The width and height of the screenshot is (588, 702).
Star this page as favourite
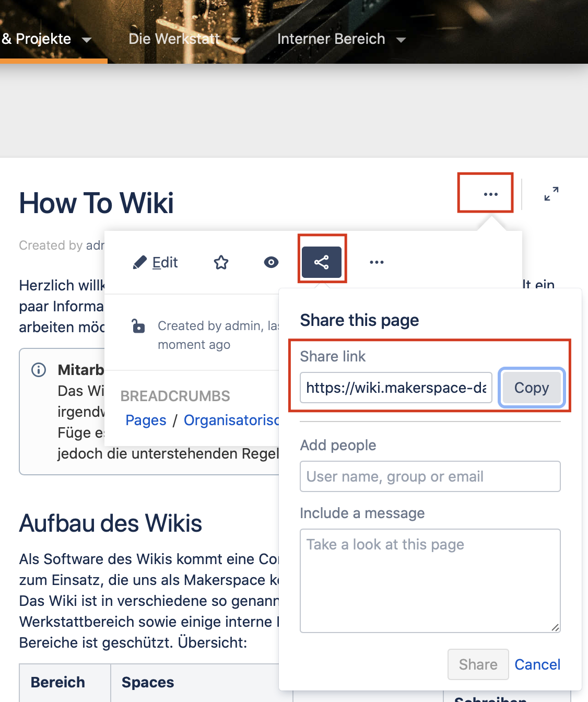click(221, 262)
